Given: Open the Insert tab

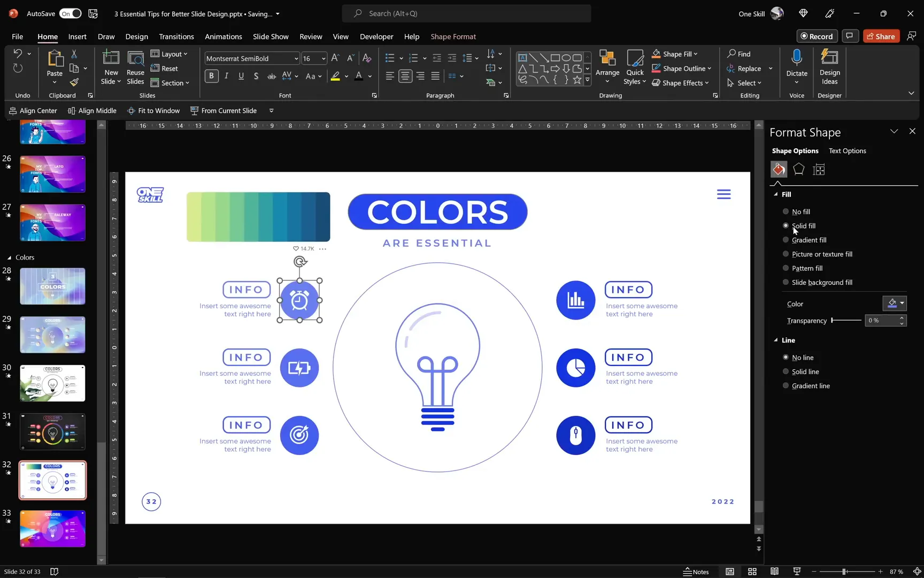Looking at the screenshot, I should 77,36.
